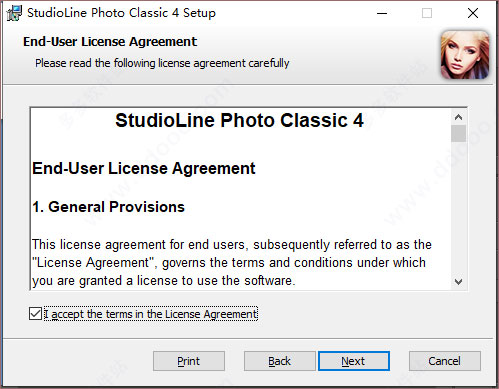Click the empty scrollbar track below thumb
Image resolution: width=499 pixels, height=389 pixels.
[459, 208]
